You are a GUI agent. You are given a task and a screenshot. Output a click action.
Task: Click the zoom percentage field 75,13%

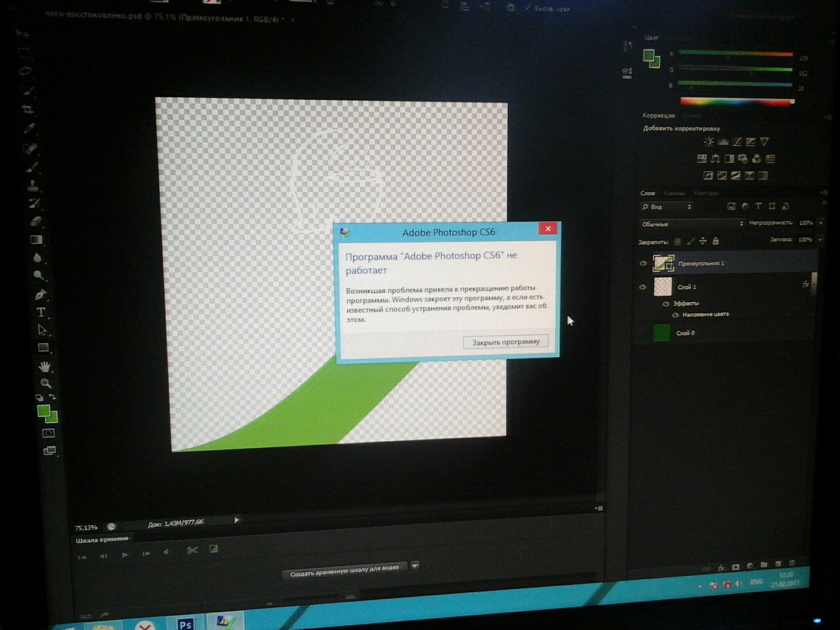click(86, 528)
